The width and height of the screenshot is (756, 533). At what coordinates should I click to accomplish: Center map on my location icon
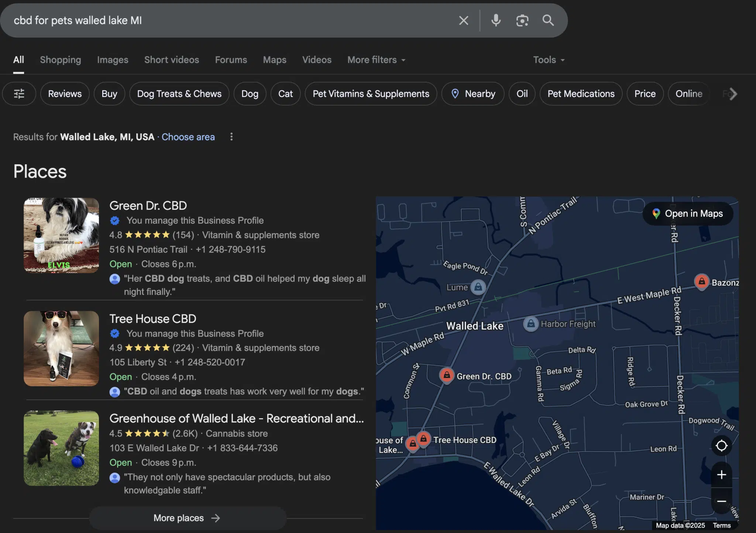click(721, 446)
